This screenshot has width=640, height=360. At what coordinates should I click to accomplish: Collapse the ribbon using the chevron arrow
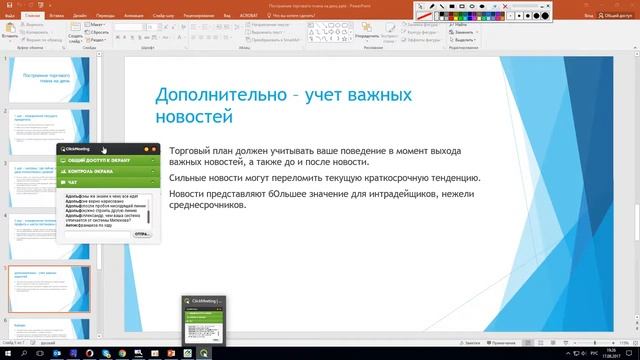635,48
